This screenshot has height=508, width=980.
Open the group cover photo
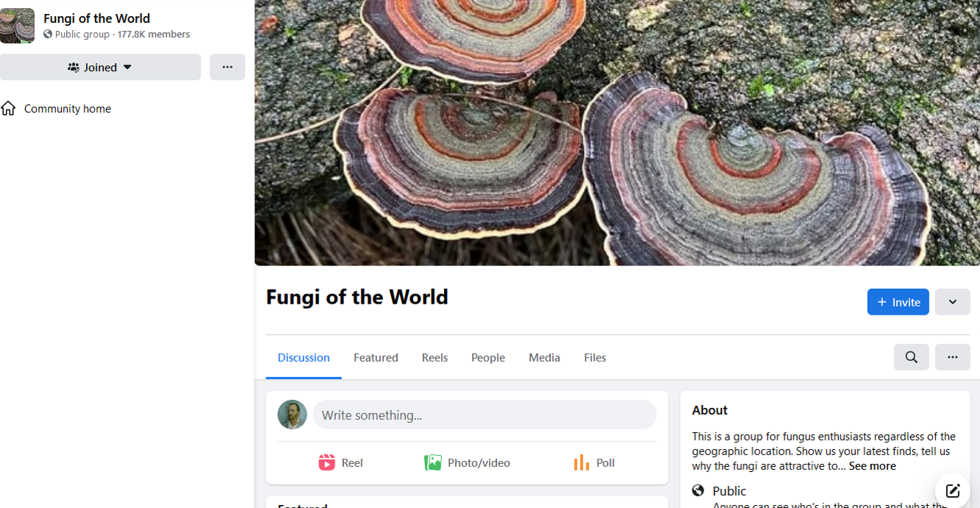617,132
